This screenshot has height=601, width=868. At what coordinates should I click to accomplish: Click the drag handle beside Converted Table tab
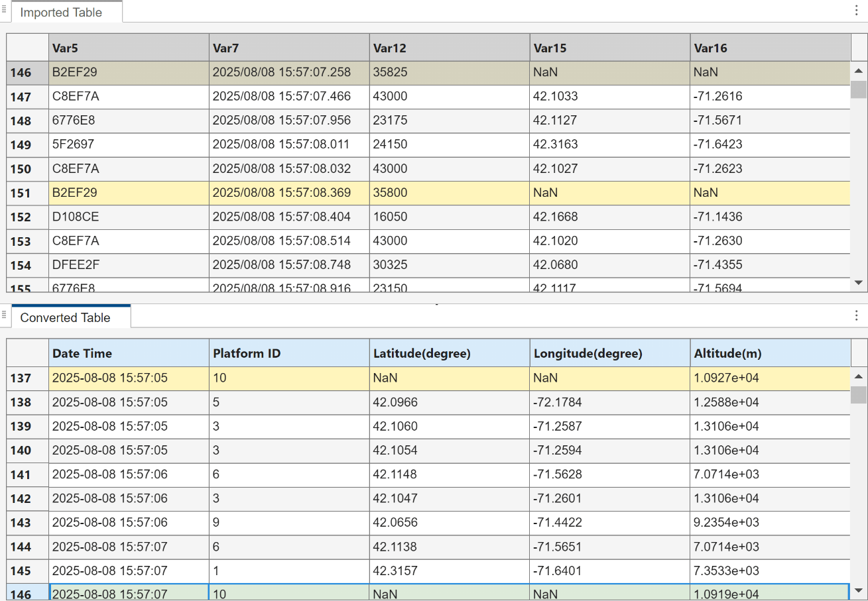tap(4, 314)
